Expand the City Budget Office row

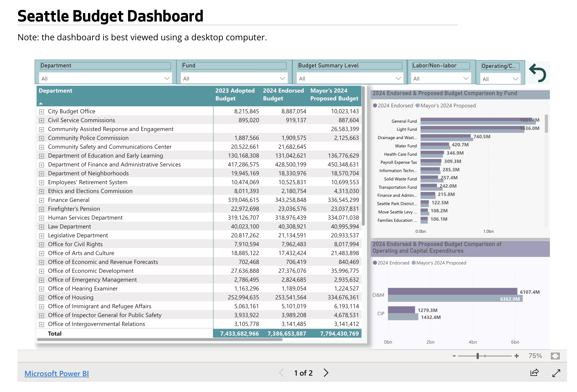42,112
